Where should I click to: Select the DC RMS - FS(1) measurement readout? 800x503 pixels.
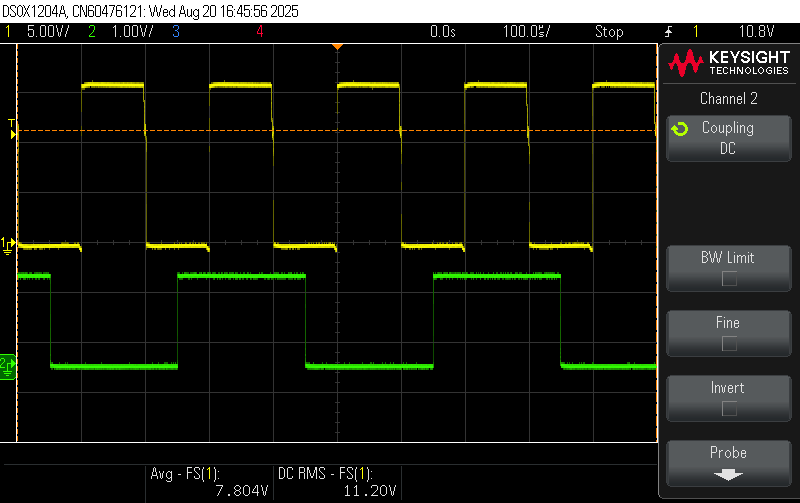pos(336,481)
